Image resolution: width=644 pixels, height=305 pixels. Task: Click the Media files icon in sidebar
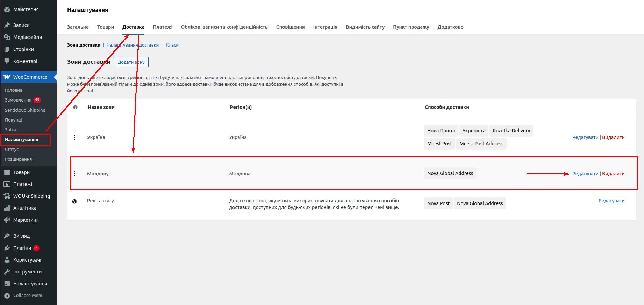(x=7, y=37)
